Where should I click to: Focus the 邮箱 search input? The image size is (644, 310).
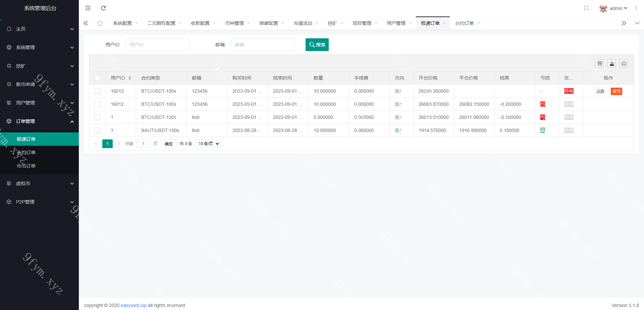click(263, 45)
